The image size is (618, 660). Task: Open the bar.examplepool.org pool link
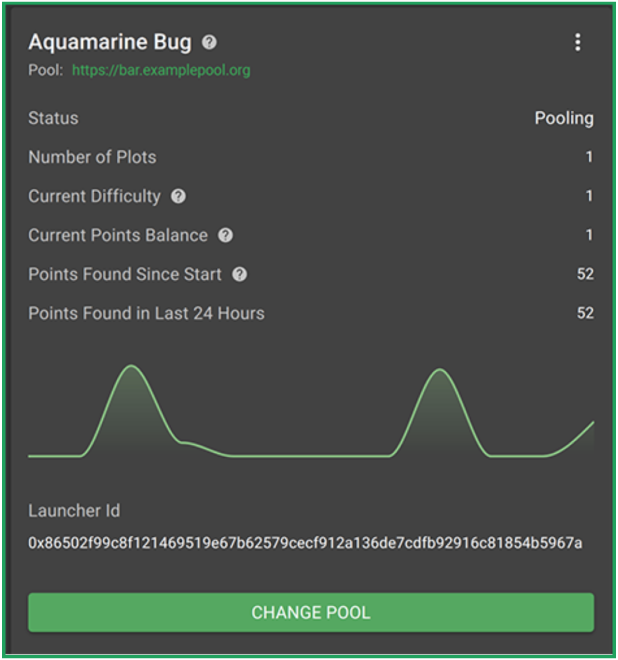(x=161, y=70)
